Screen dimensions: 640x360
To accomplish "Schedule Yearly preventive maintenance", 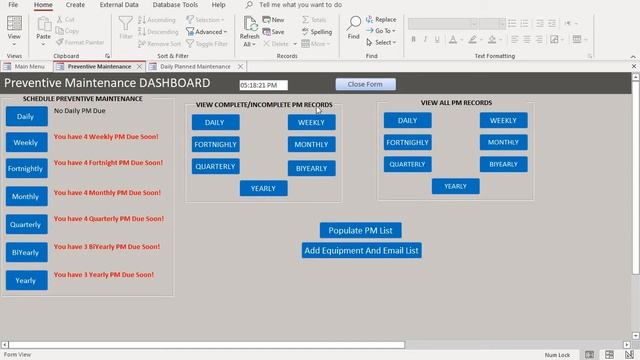I will tap(27, 280).
